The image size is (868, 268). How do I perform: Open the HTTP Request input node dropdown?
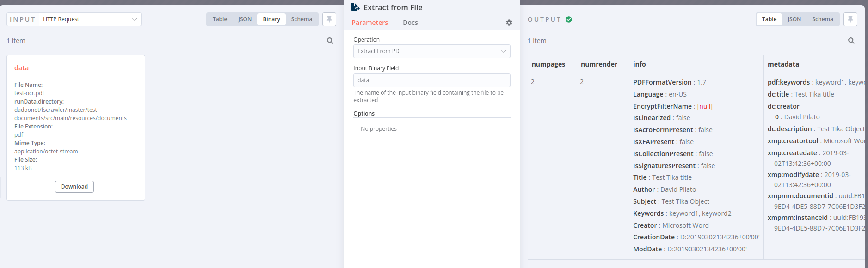(90, 19)
